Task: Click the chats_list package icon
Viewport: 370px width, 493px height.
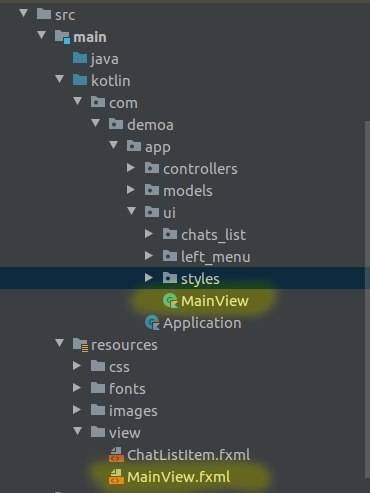Action: (170, 234)
